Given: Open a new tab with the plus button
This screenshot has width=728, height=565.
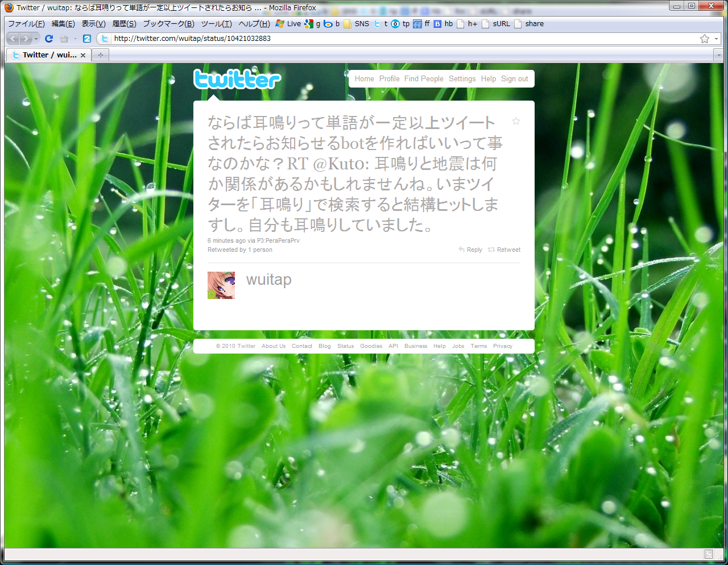Looking at the screenshot, I should point(101,55).
